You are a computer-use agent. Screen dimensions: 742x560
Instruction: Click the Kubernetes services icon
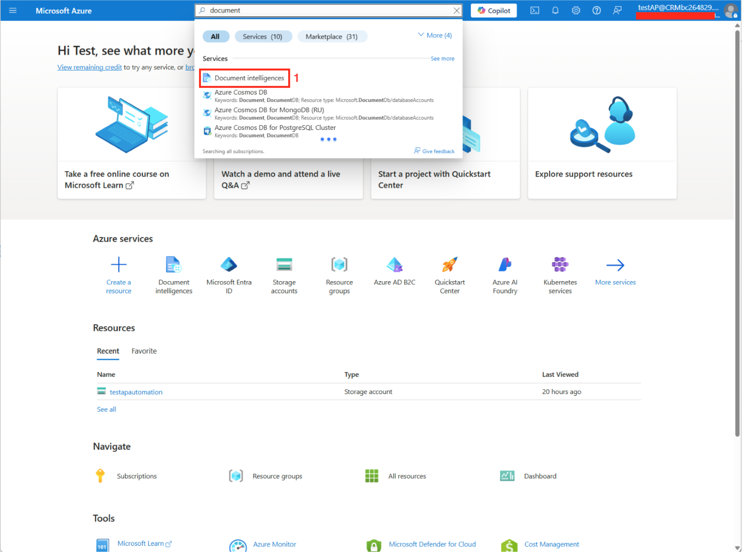pyautogui.click(x=560, y=265)
